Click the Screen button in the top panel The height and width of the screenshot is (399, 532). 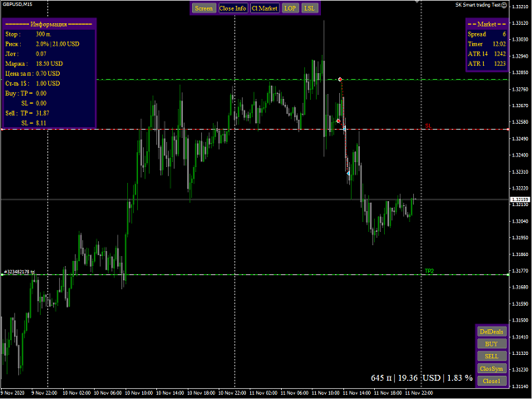pos(204,8)
